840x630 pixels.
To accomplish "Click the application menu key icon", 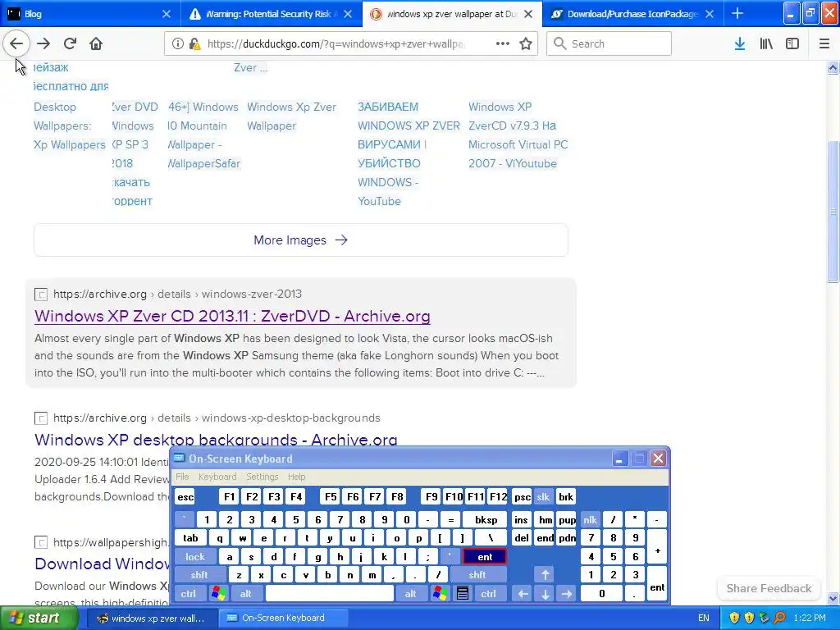I will click(x=463, y=594).
